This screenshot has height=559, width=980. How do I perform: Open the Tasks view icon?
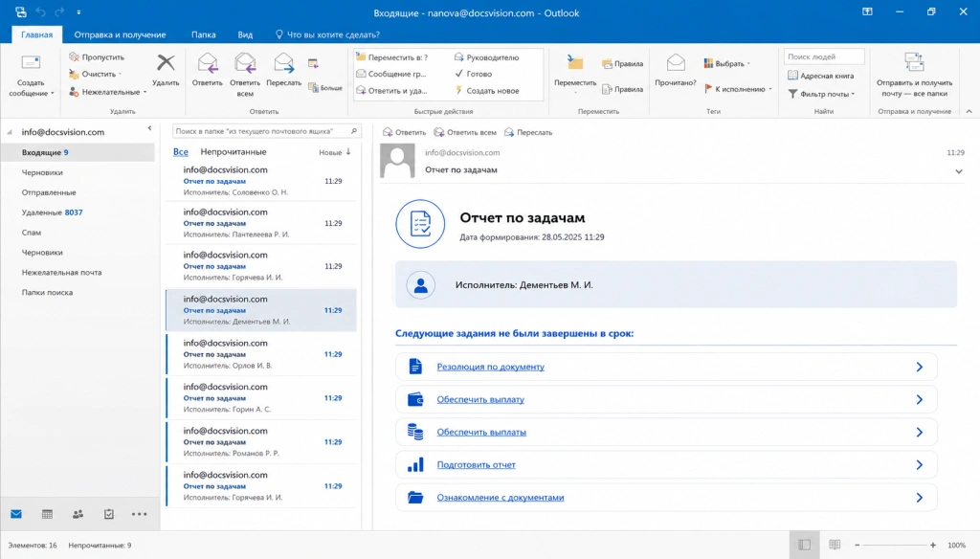click(109, 514)
